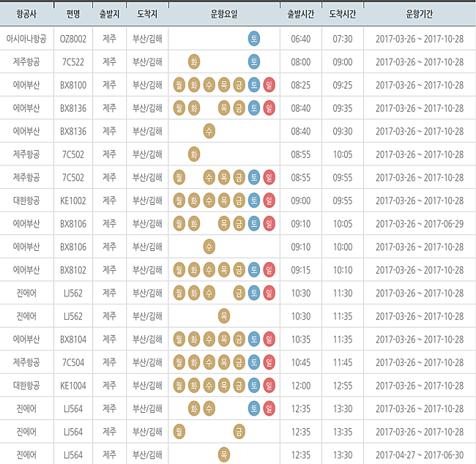This screenshot has height=464, width=476.
Task: Click the 토 badge in the KE1002 row
Action: [254, 201]
